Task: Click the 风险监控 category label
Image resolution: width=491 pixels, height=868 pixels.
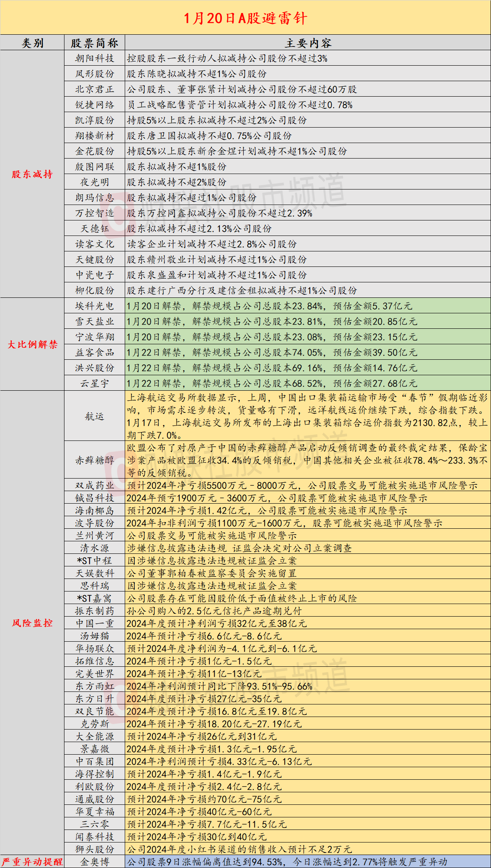Action: 32,623
